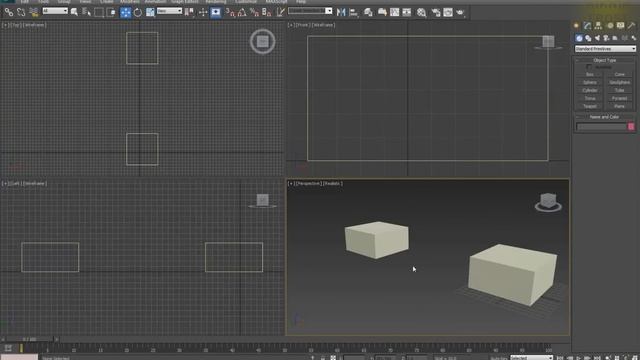
Task: Click the Cylinder primitive button
Action: coord(590,91)
